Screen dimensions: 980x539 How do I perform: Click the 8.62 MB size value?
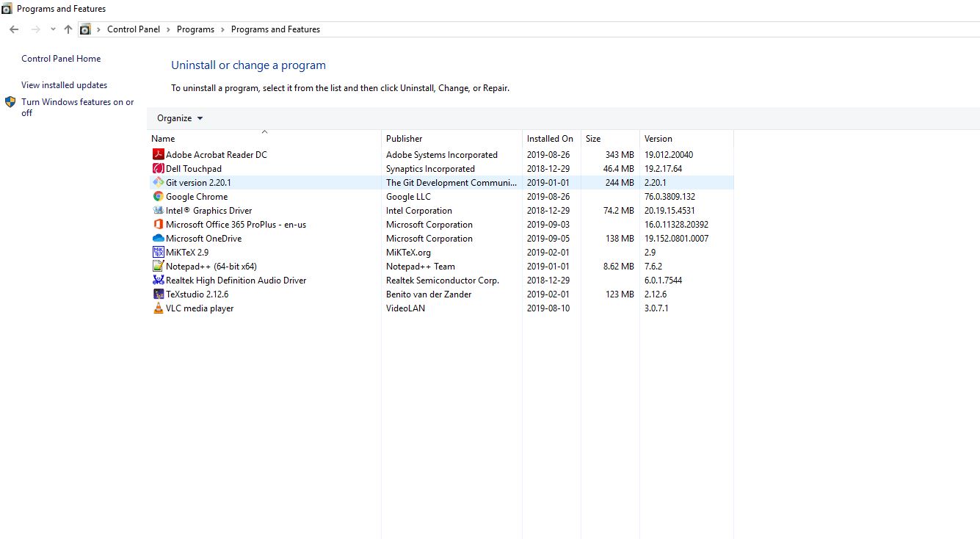point(618,266)
